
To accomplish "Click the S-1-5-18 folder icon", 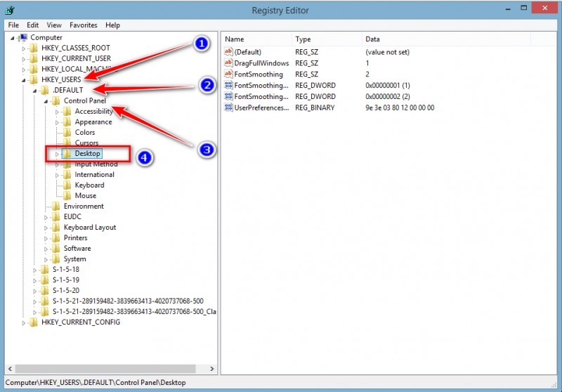I will 45,270.
